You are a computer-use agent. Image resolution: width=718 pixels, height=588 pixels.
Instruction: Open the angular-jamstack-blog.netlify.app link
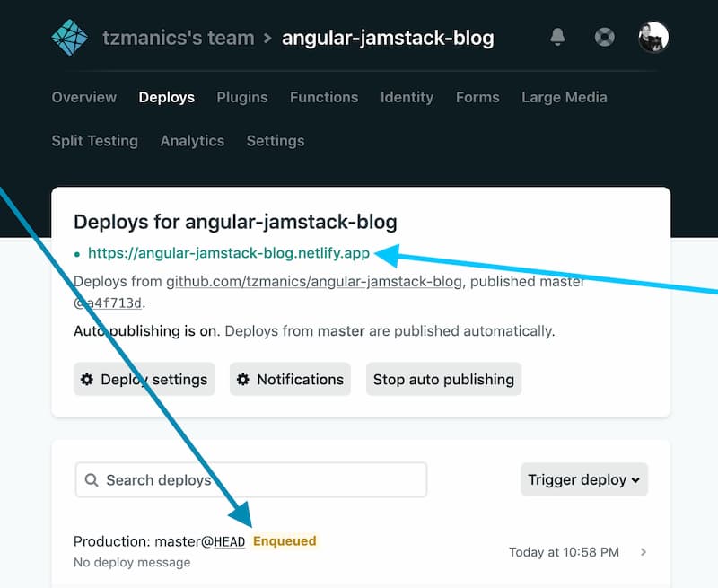229,253
